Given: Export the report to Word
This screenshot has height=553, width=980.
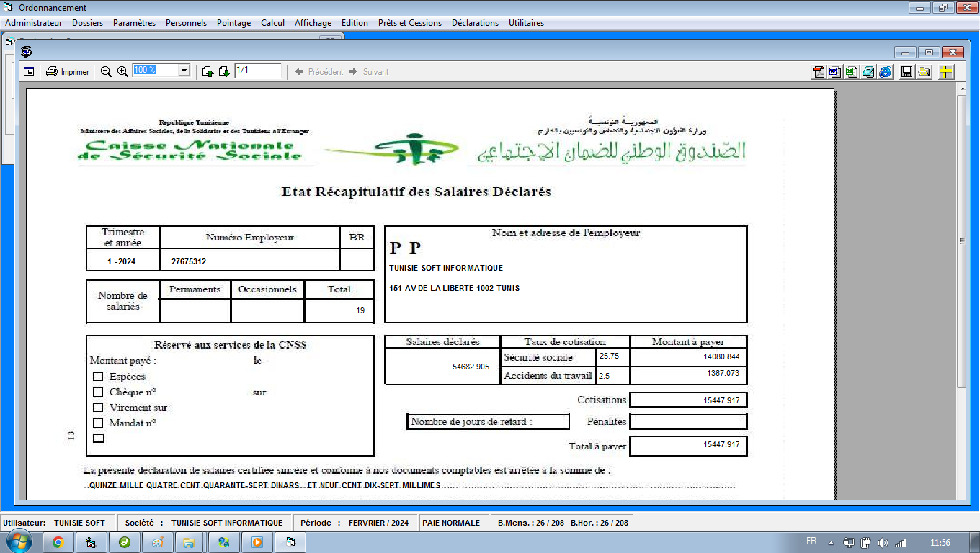Looking at the screenshot, I should coord(835,71).
